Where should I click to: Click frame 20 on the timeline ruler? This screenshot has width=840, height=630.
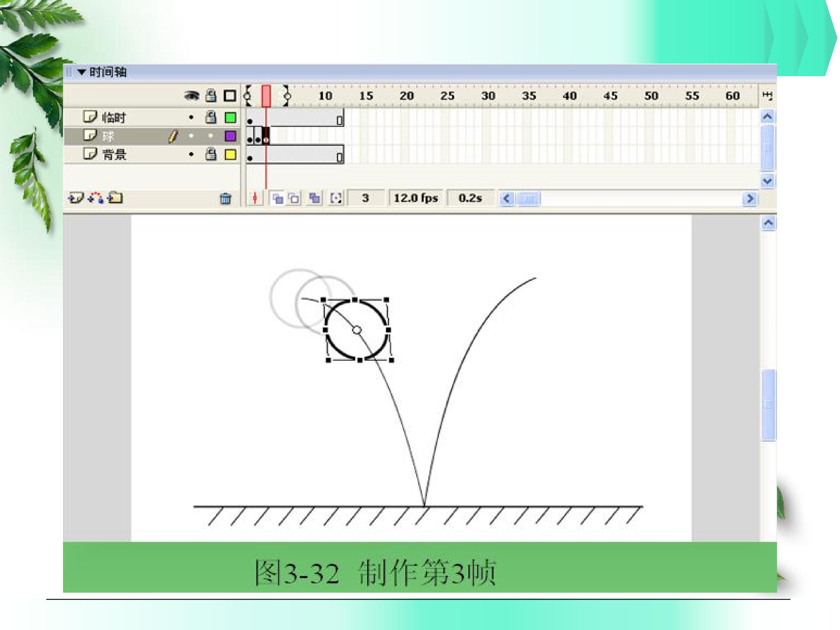tap(406, 96)
